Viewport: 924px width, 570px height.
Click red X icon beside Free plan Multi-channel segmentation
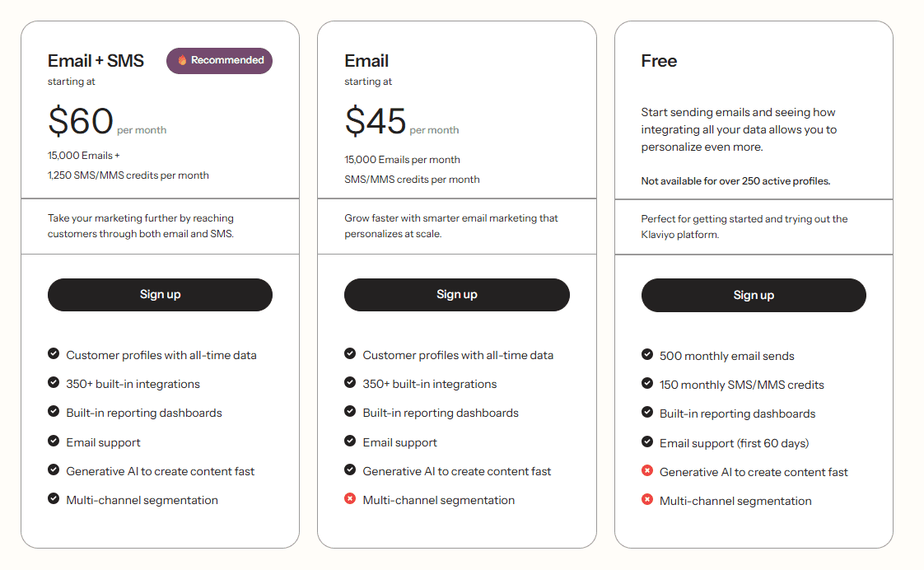(x=647, y=499)
